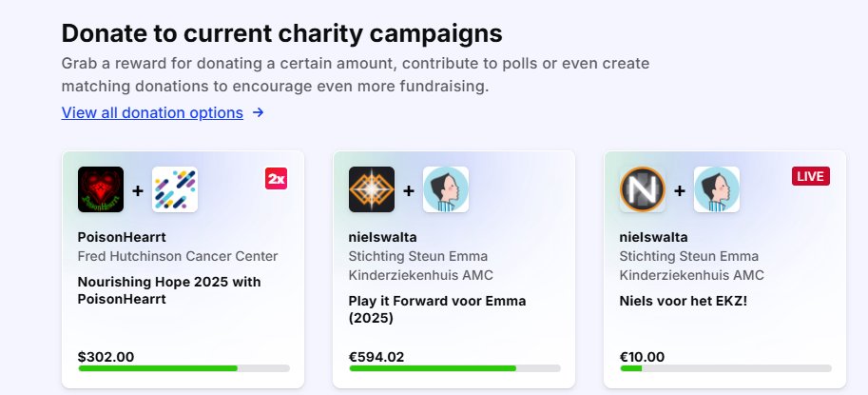Click the Fred Hutchinson Cancer Center charity name
The height and width of the screenshot is (395, 868).
point(178,256)
